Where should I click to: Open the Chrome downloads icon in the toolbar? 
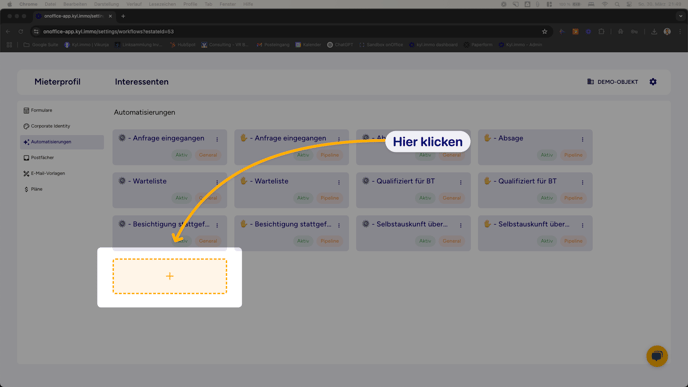(x=654, y=32)
